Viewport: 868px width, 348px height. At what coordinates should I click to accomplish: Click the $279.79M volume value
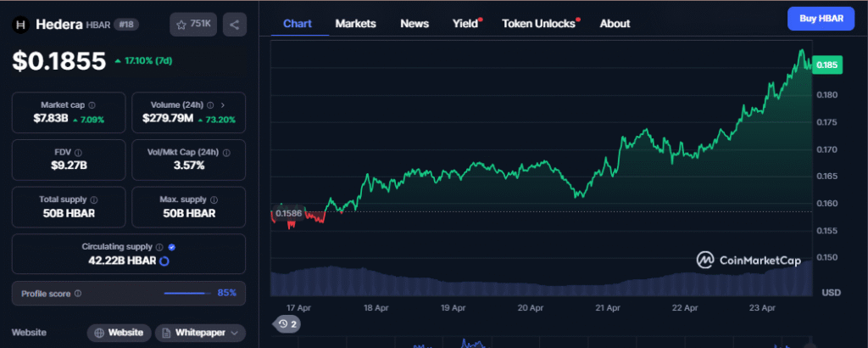pos(170,119)
